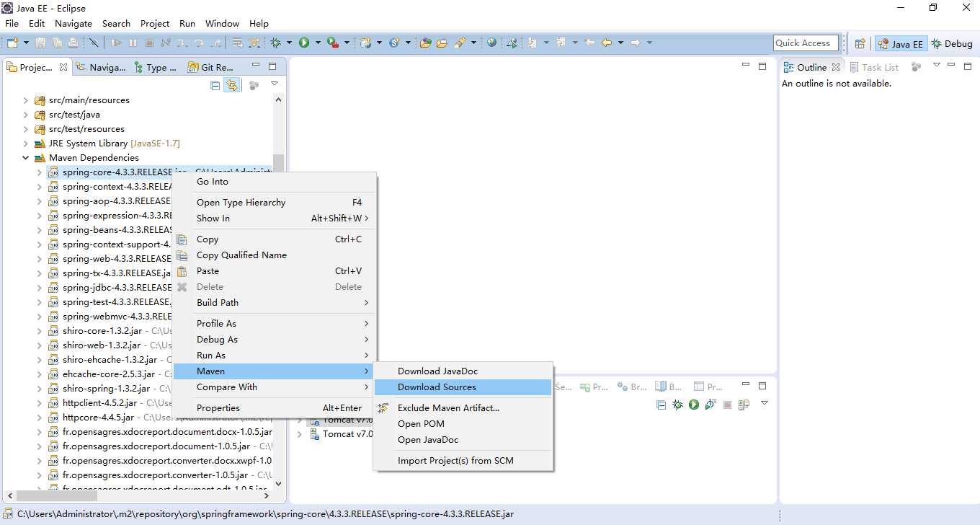Switch to the Navigator tab

click(x=101, y=67)
